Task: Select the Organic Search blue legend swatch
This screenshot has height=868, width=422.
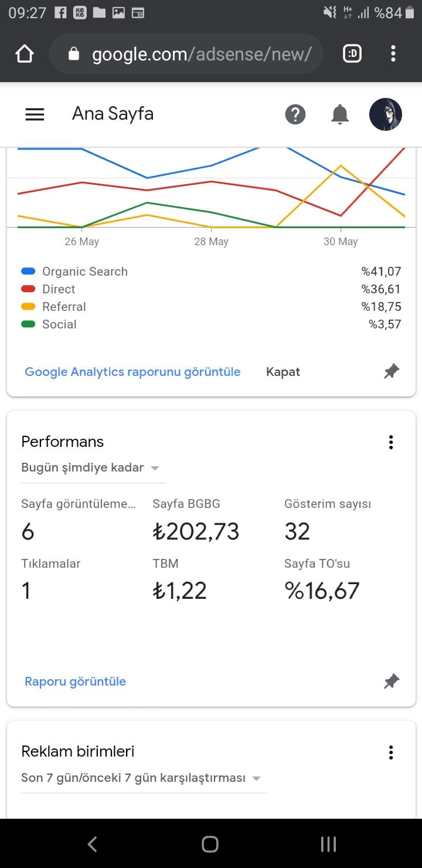Action: coord(28,272)
